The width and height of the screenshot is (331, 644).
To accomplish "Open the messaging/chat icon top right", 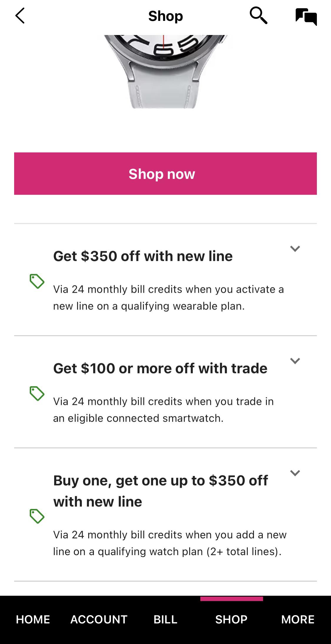I will tap(306, 16).
